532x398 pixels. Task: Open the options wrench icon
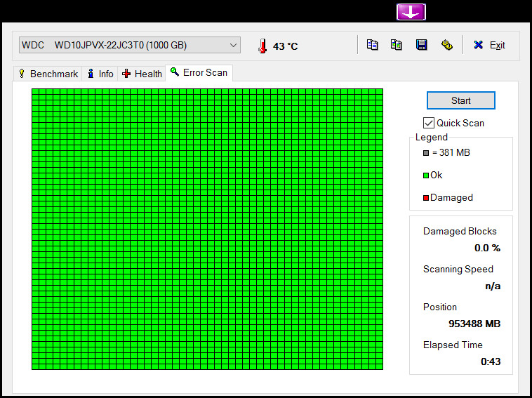coord(446,45)
